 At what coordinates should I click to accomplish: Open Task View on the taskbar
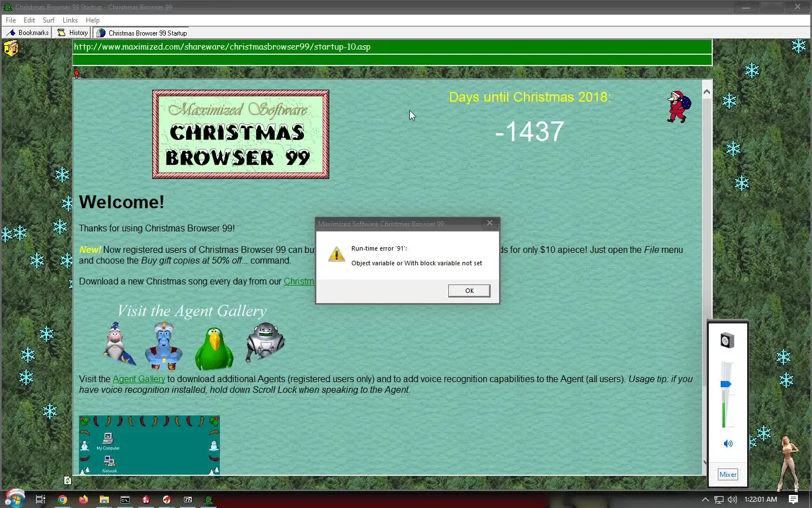[40, 500]
